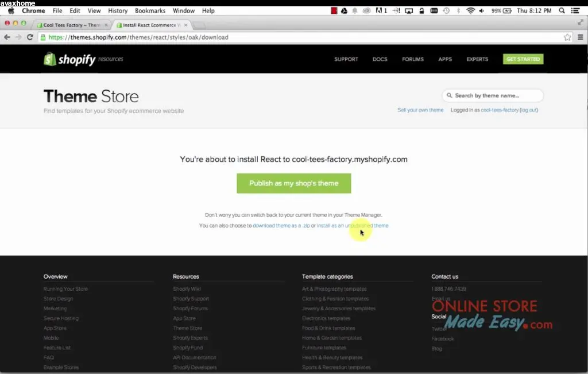
Task: Open Secure Hosting footer link
Action: (61, 318)
